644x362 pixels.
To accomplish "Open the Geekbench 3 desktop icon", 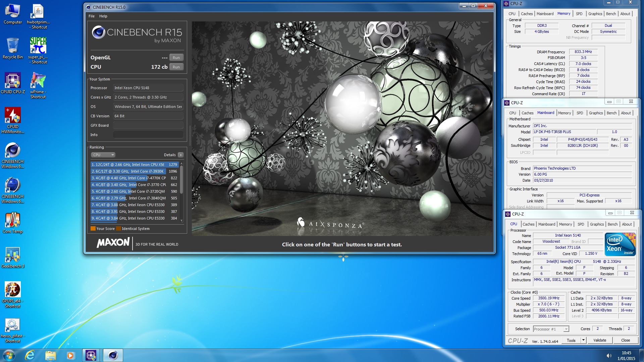I will [x=13, y=257].
